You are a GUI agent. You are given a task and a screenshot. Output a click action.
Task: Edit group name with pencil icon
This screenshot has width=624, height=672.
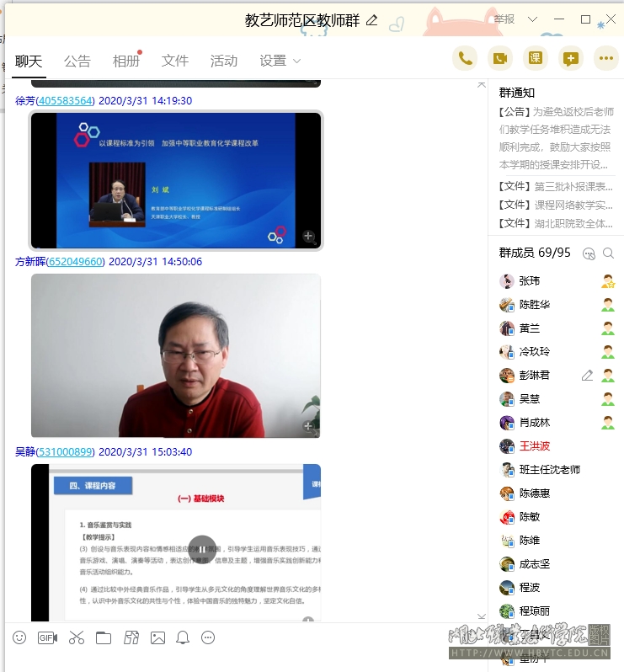[x=372, y=20]
